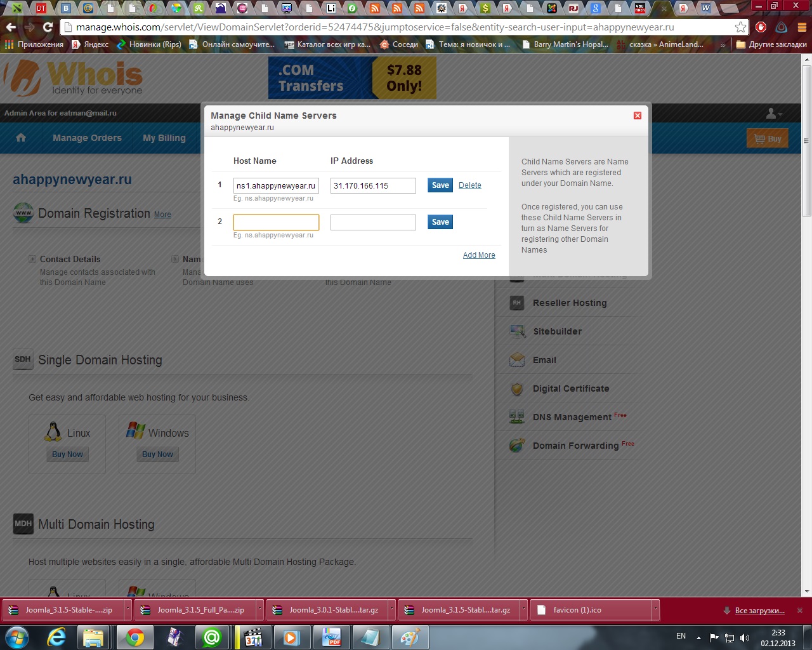The width and height of the screenshot is (812, 650).
Task: Open the Chrome menu icon
Action: click(x=801, y=27)
